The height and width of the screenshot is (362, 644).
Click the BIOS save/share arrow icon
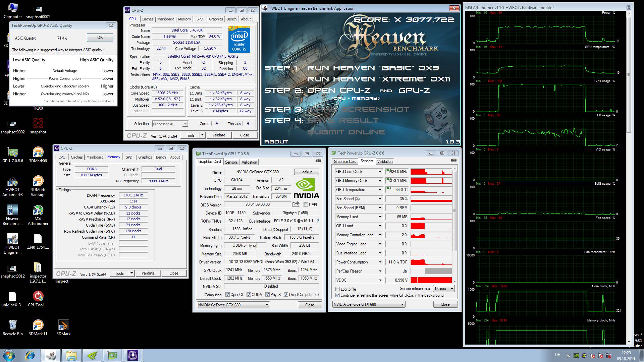(296, 204)
